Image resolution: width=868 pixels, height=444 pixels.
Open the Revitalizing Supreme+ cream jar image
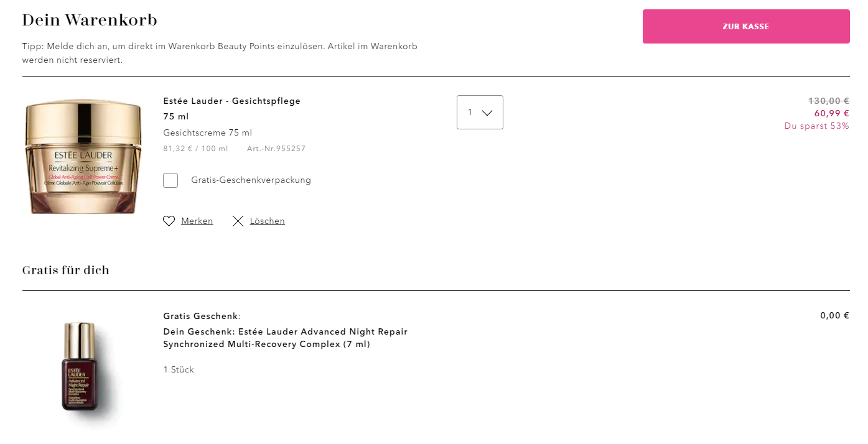click(82, 156)
